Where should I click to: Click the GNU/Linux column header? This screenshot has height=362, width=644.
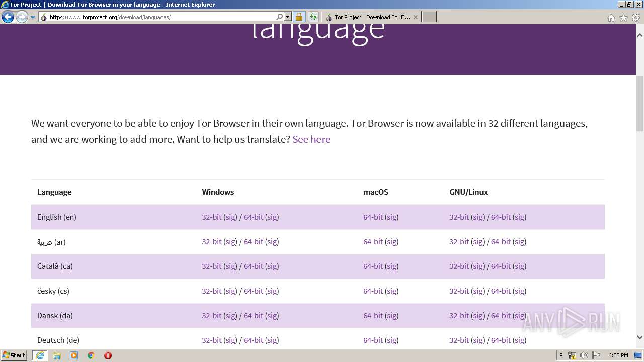pos(468,192)
